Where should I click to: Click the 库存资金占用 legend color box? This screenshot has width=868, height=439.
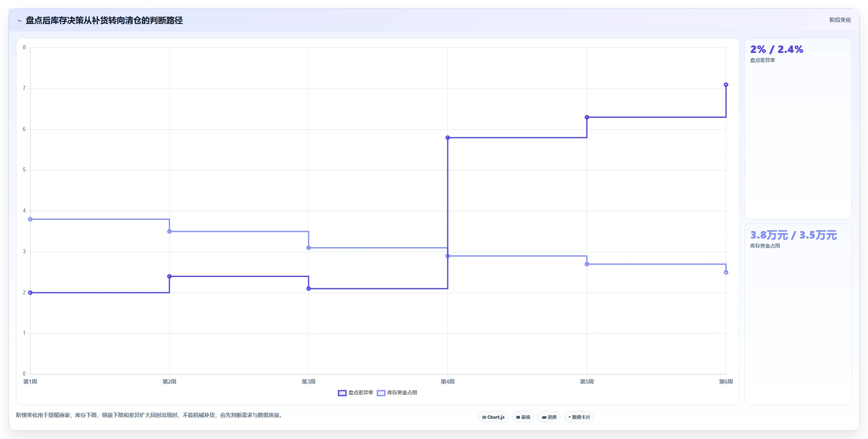pos(381,393)
